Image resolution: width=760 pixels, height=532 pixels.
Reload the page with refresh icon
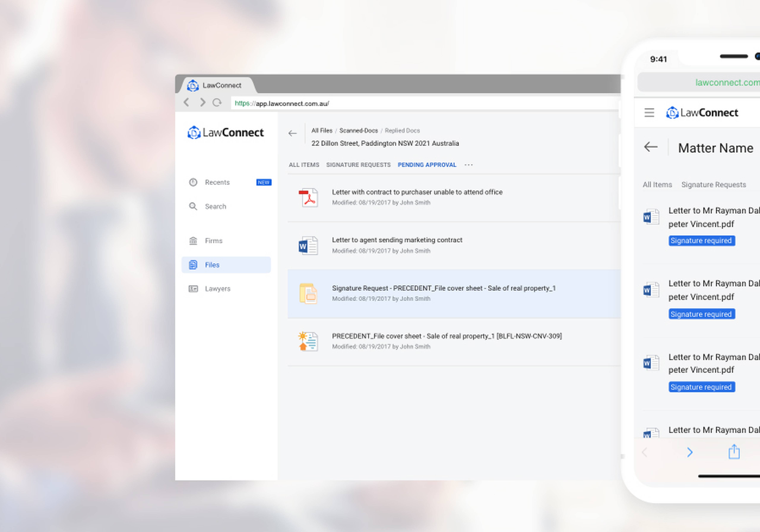tap(217, 103)
